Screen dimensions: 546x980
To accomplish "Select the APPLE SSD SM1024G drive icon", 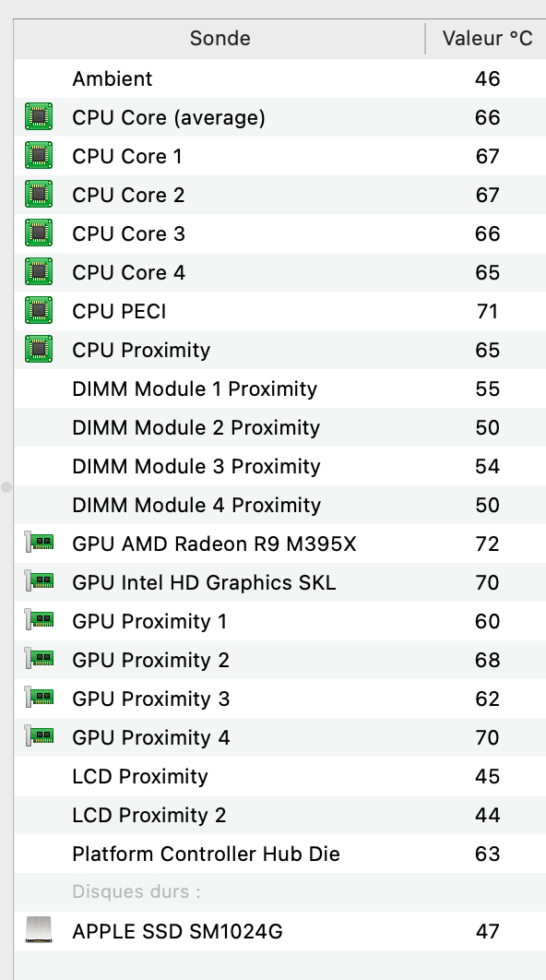I will 39,930.
